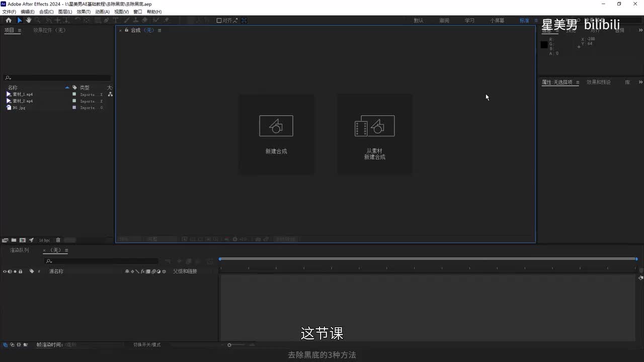Select the Clone Stamp tool
This screenshot has height=362, width=644.
click(136, 20)
